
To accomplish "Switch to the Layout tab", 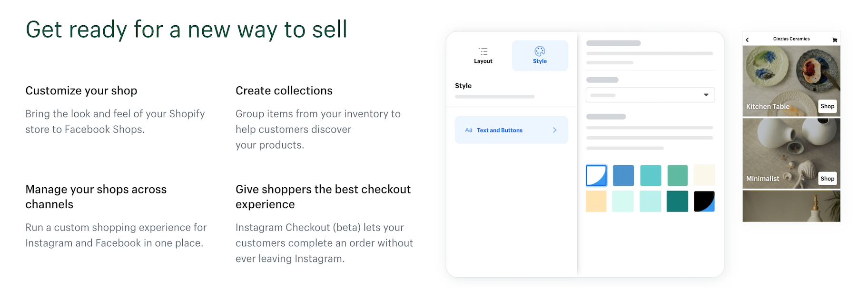I will (483, 55).
